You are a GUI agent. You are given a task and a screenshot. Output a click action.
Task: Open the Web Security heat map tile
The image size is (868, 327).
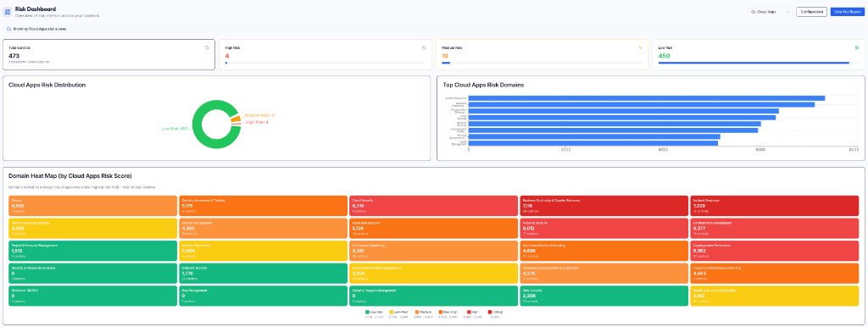[604, 296]
